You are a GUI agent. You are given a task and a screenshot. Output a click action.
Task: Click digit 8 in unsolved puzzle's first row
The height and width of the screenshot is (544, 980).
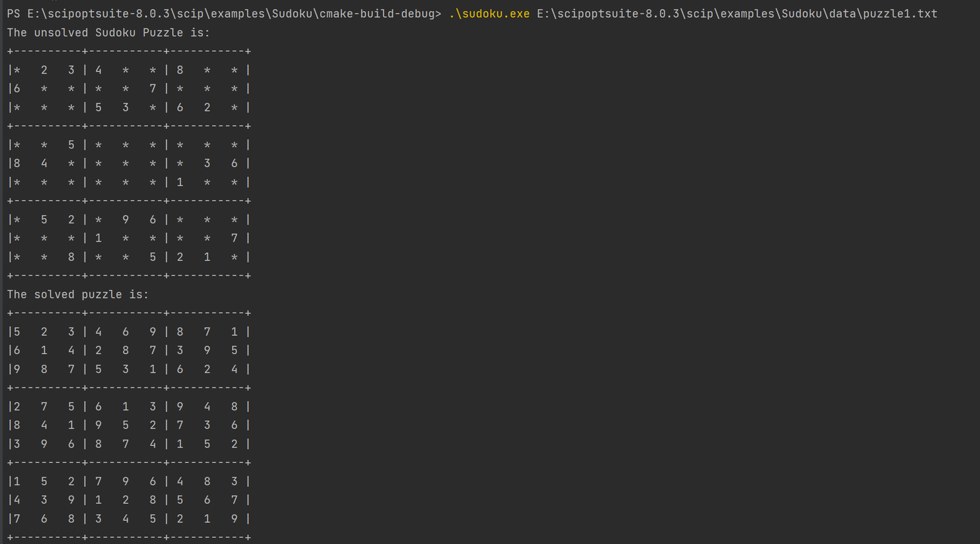click(x=180, y=70)
